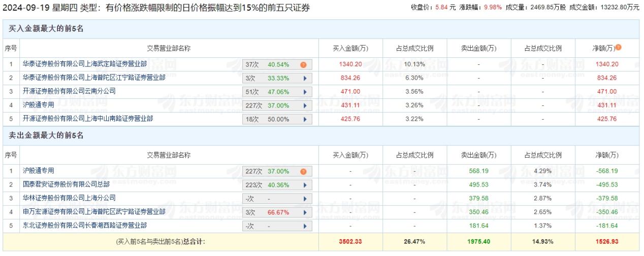Open 东北证券长春湖西路证券营业部 link
The height and width of the screenshot is (256, 644).
(84, 226)
